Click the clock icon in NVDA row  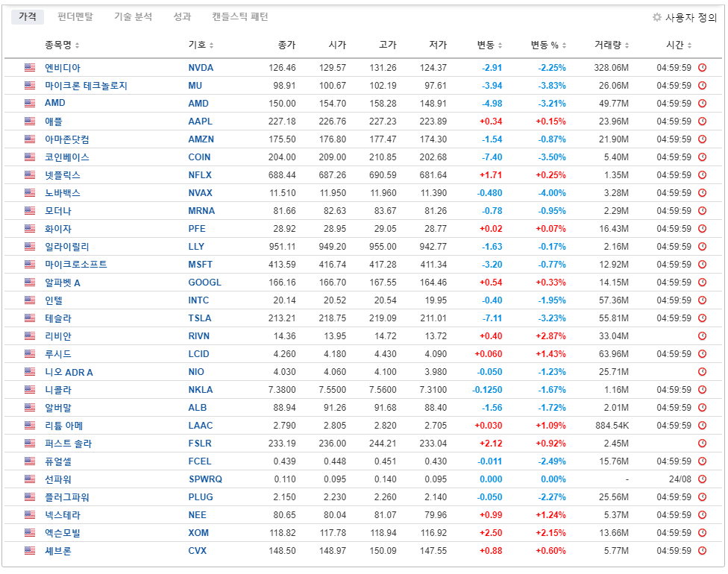pyautogui.click(x=703, y=68)
